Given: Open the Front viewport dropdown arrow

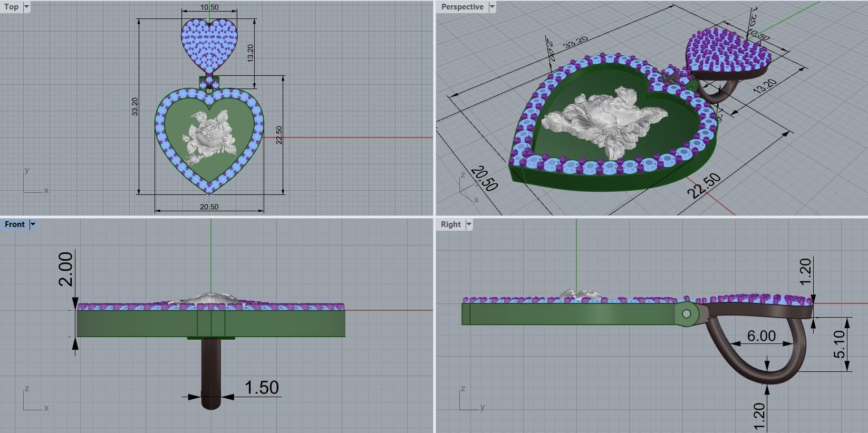Looking at the screenshot, I should [33, 224].
